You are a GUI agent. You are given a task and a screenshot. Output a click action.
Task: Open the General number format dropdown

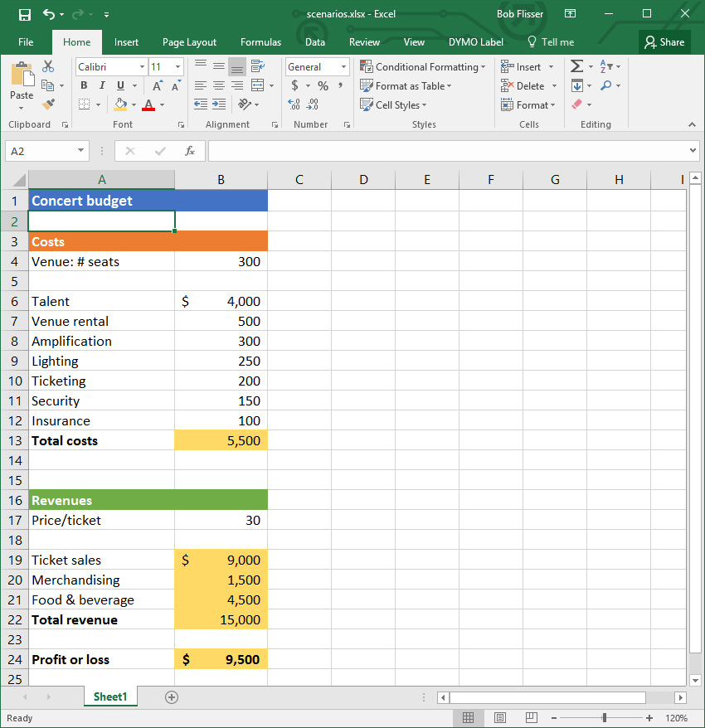click(343, 67)
